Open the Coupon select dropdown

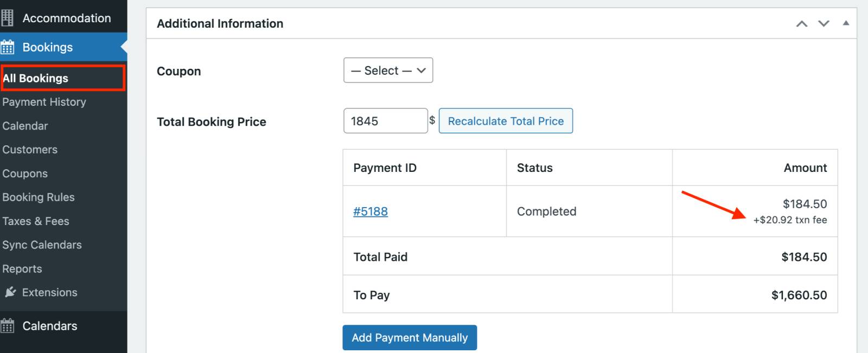388,70
